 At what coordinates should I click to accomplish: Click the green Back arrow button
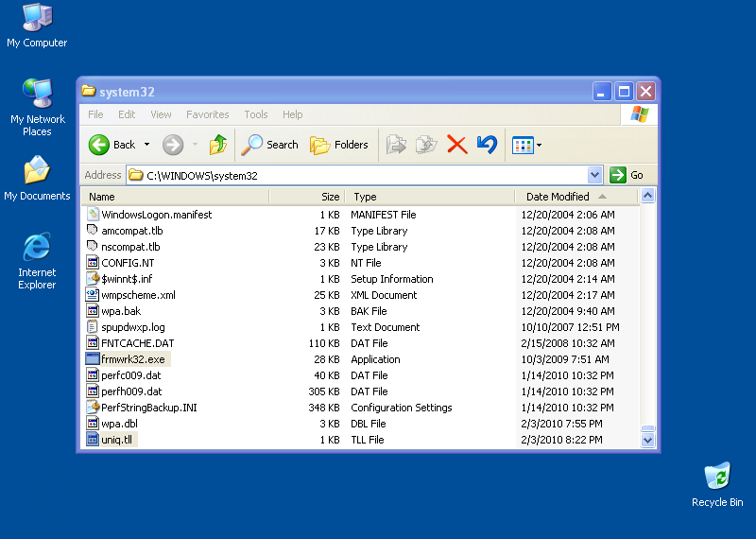[x=99, y=145]
